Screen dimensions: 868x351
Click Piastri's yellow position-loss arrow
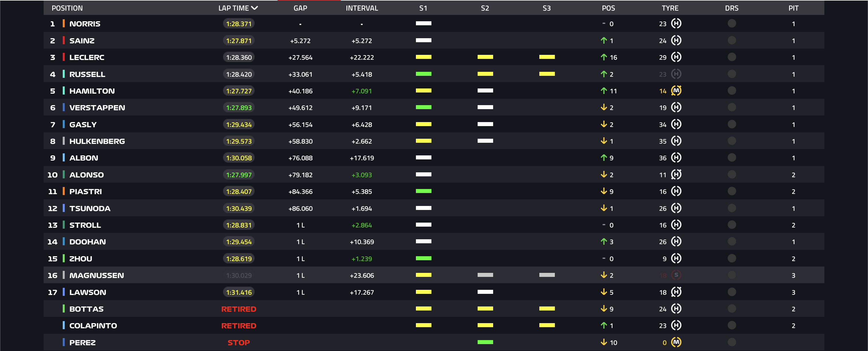[603, 191]
